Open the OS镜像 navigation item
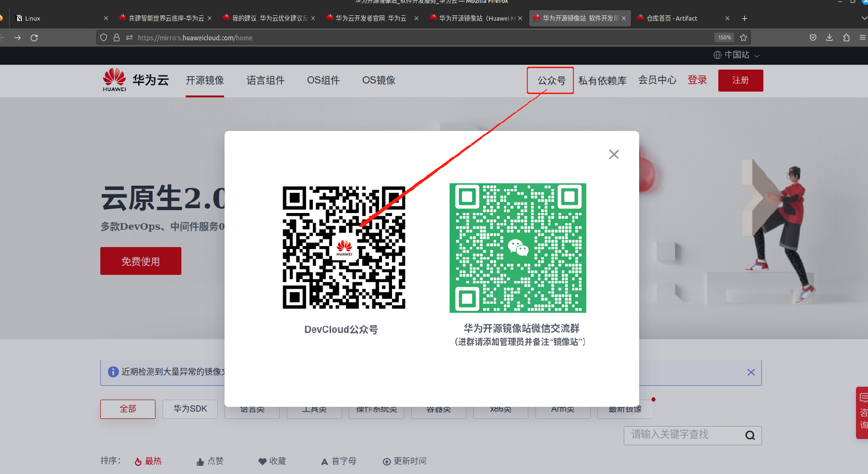 pyautogui.click(x=379, y=80)
